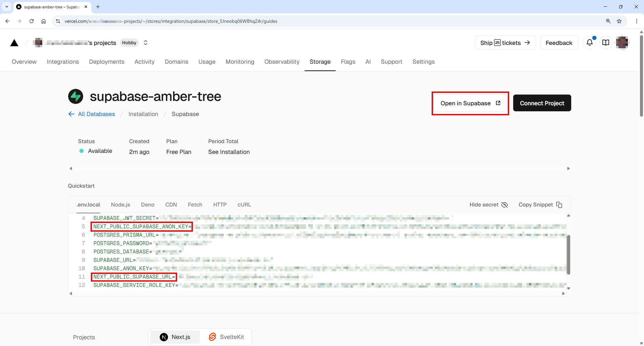The height and width of the screenshot is (346, 644).
Task: Select the SvelteKit project framework
Action: pyautogui.click(x=226, y=337)
